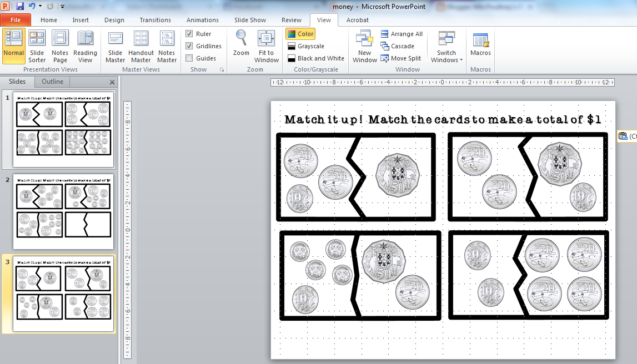Viewport: 637px width, 364px height.
Task: Switch to Grayscale mode
Action: [306, 46]
